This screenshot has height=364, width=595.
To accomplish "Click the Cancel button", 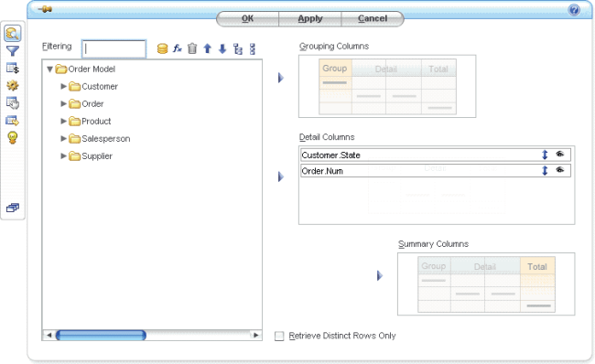I will coord(373,18).
